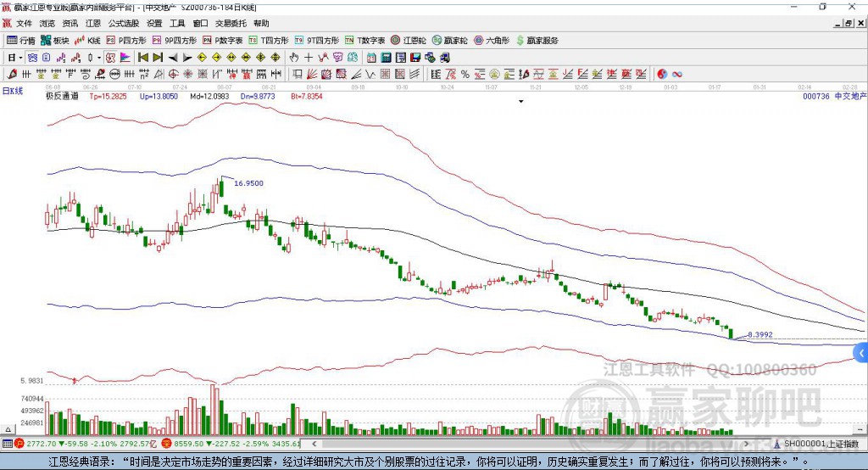Click the 000736 中交地产 stock label
The width and height of the screenshot is (868, 470).
tap(834, 96)
